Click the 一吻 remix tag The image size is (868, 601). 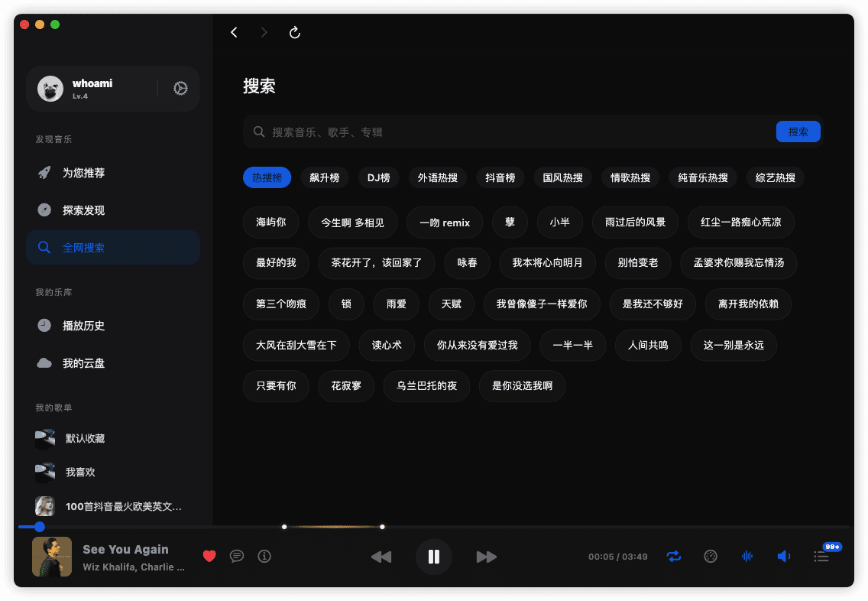click(x=445, y=222)
